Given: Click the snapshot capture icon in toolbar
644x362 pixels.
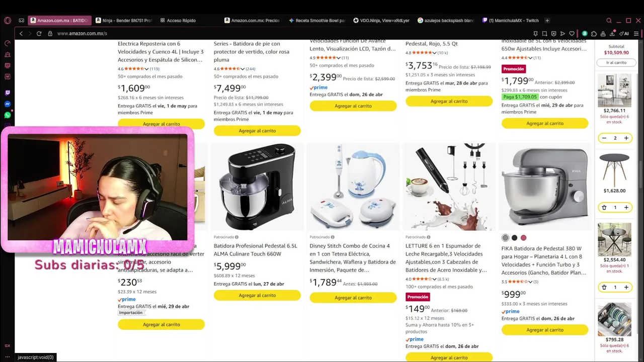Looking at the screenshot, I should coord(544,34).
